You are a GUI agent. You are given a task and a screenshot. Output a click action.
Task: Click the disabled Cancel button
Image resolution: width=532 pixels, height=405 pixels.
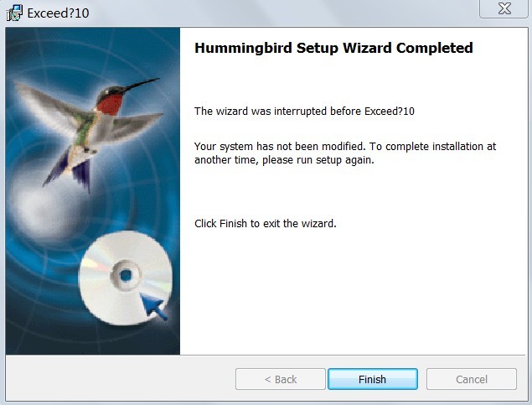tap(472, 379)
